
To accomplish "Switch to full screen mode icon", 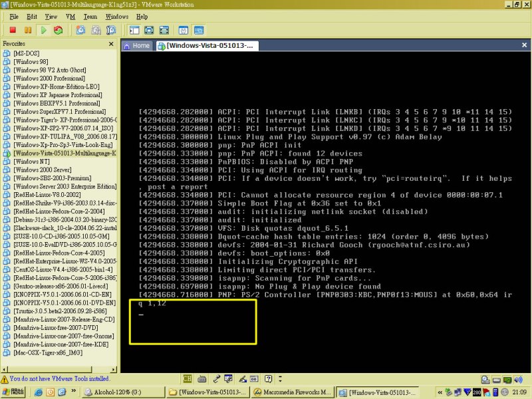I will (148, 30).
